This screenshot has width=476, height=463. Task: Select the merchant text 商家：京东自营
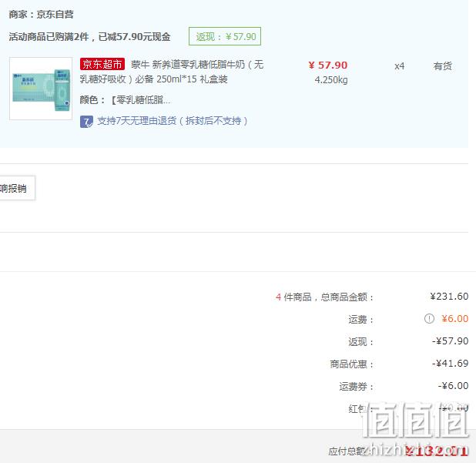click(x=41, y=15)
